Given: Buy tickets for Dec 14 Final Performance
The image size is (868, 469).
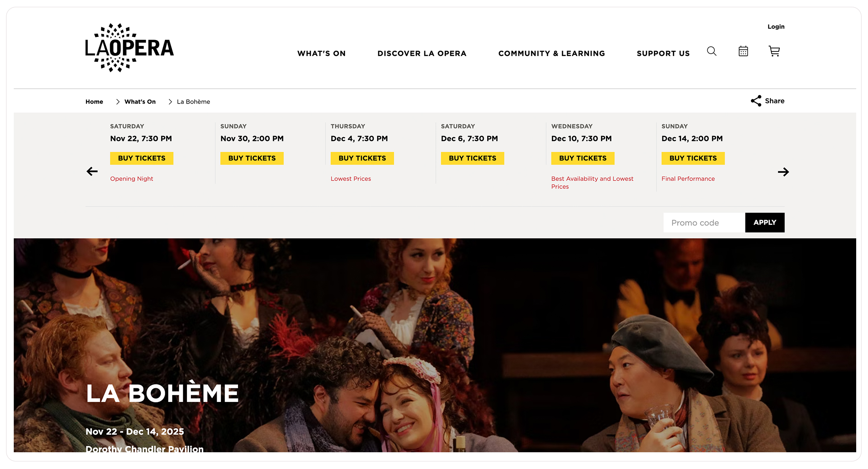Looking at the screenshot, I should click(x=693, y=158).
